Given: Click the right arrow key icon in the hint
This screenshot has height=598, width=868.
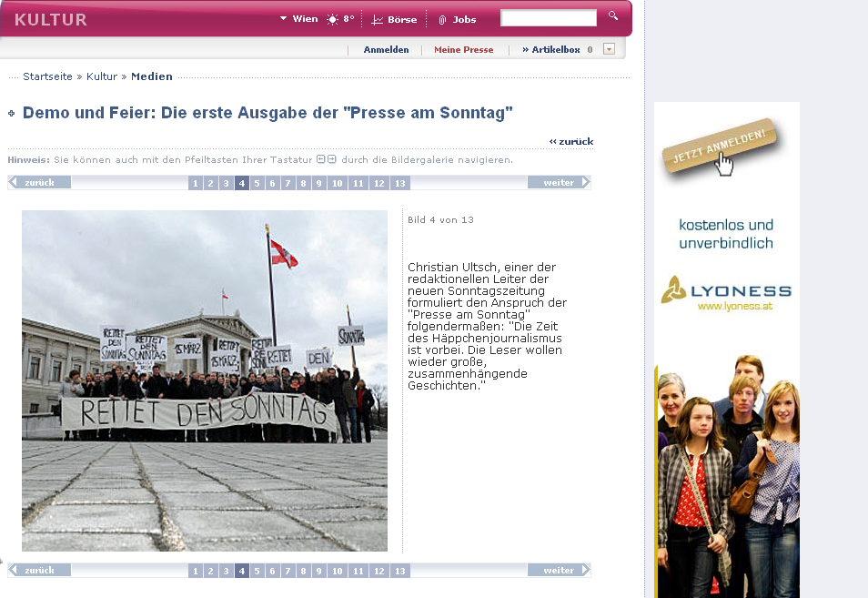Looking at the screenshot, I should [x=331, y=159].
